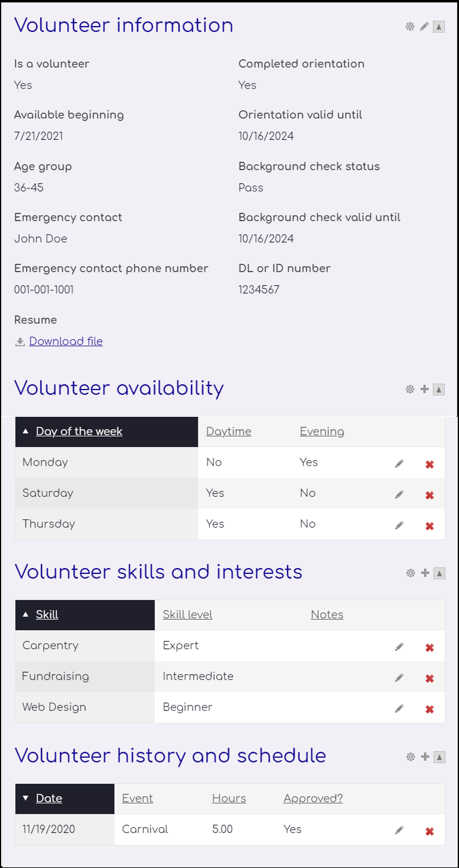The image size is (459, 868).
Task: Delete the Web Design skill row
Action: coord(430,709)
